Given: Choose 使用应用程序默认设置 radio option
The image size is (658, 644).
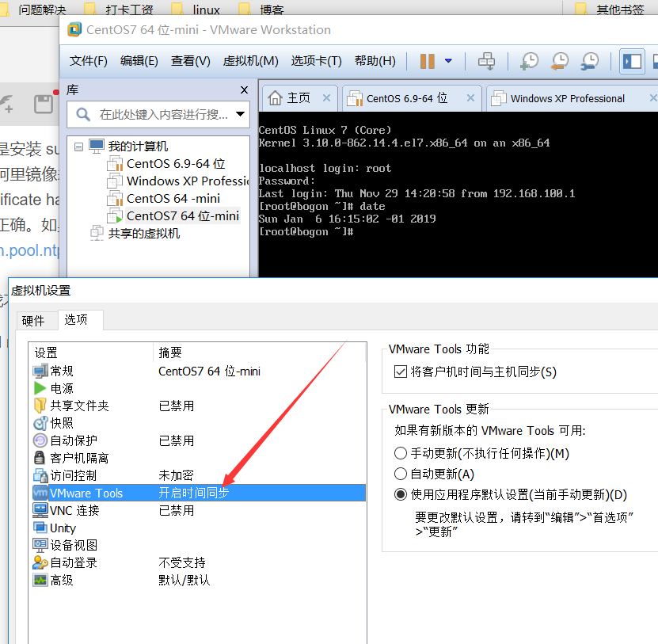Looking at the screenshot, I should 401,494.
